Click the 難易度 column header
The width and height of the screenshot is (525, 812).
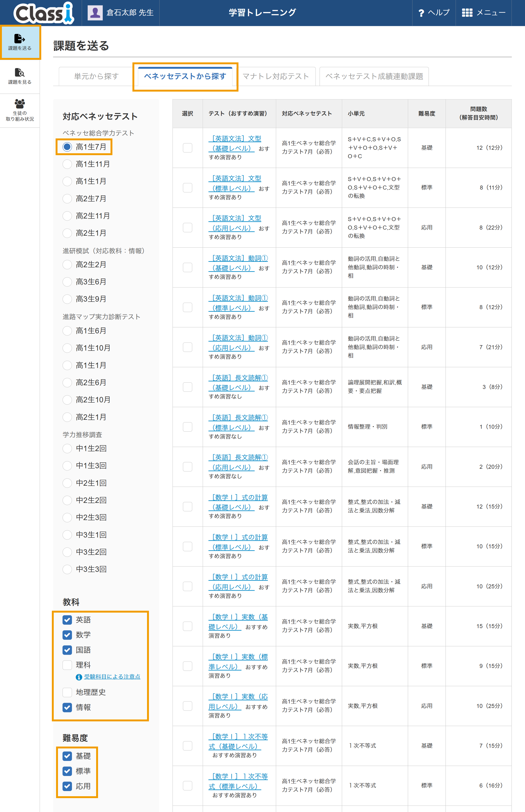[x=427, y=114]
